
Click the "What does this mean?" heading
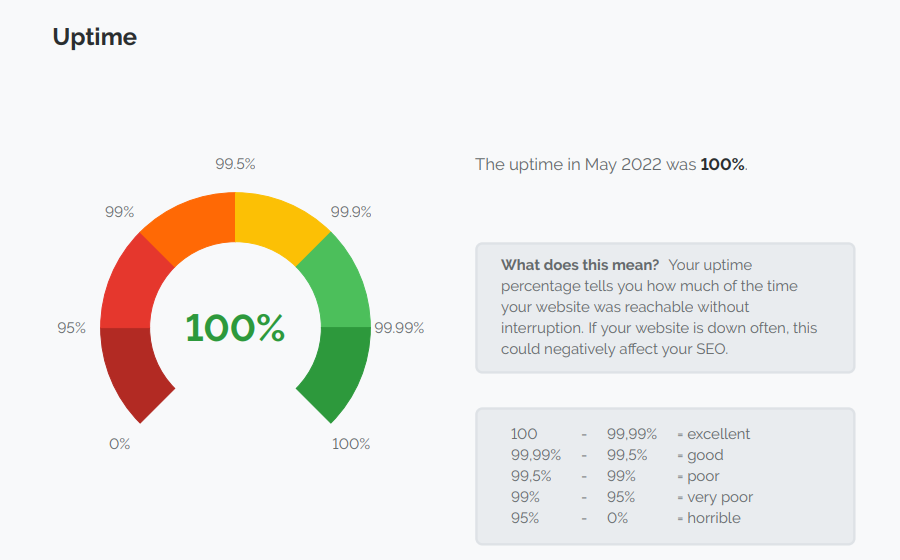580,265
